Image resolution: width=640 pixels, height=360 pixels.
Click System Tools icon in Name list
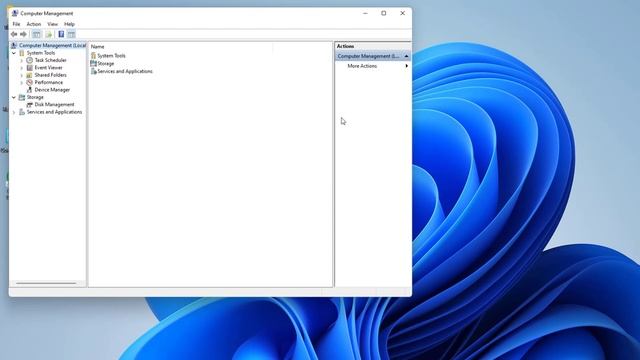point(93,56)
